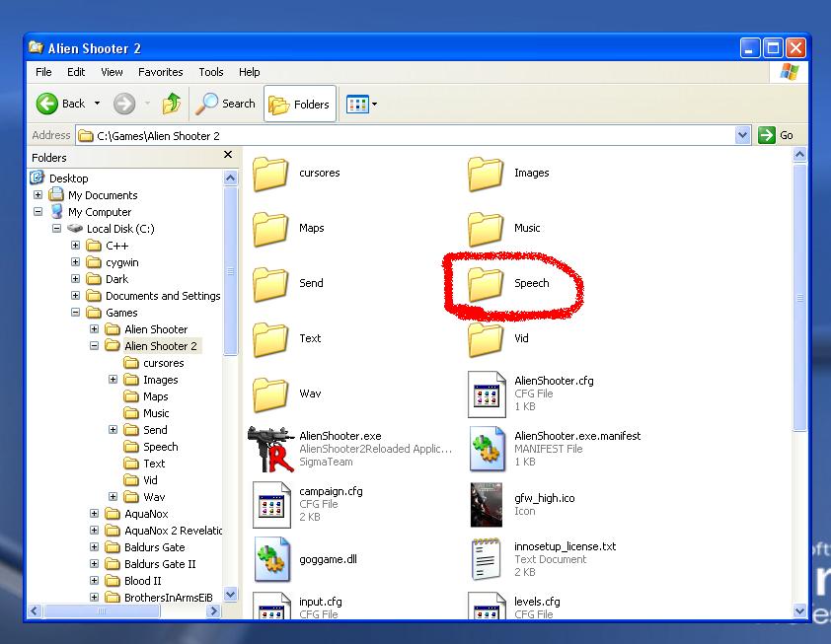
Task: Open the address bar dropdown
Action: pyautogui.click(x=742, y=135)
